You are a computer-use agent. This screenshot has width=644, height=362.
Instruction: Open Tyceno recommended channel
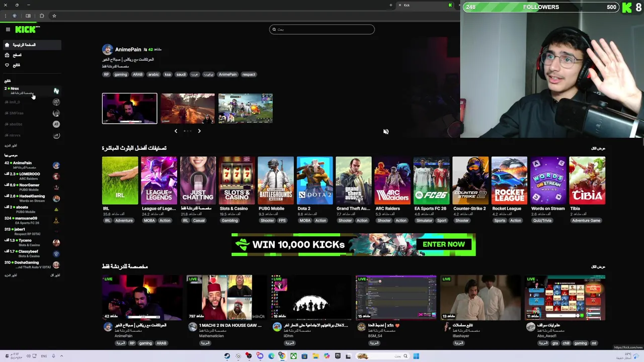[x=31, y=242]
